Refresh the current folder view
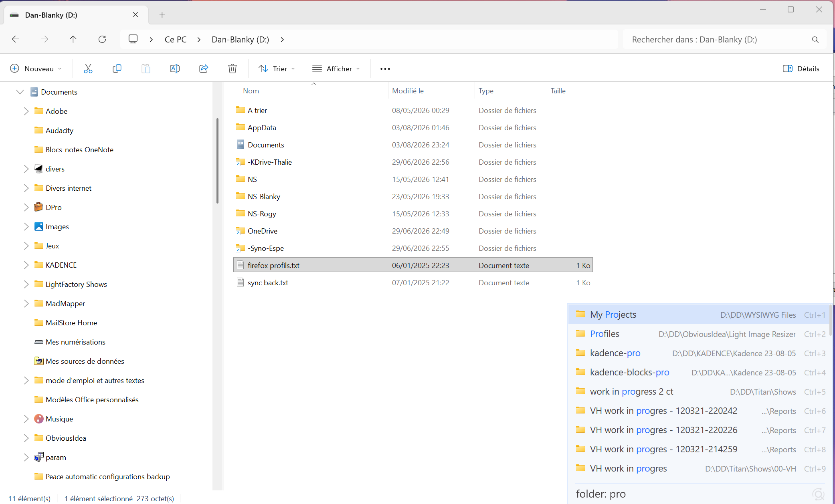This screenshot has width=835, height=504. point(102,39)
